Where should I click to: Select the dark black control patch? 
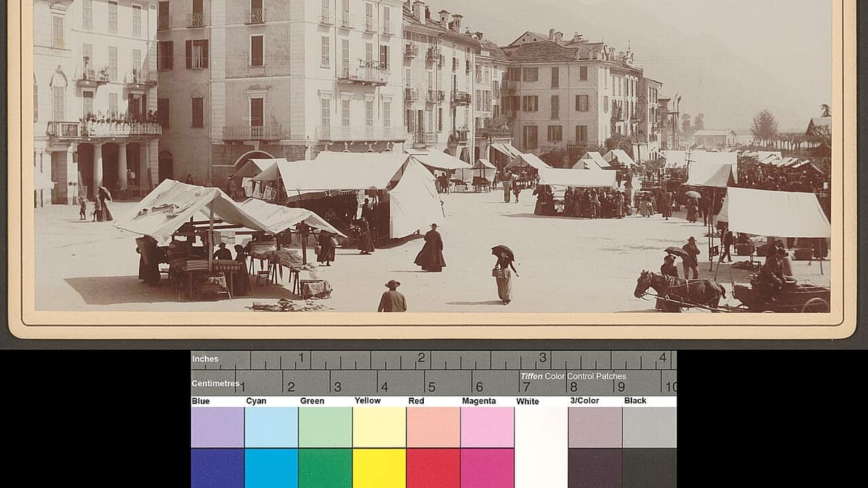tap(649, 468)
